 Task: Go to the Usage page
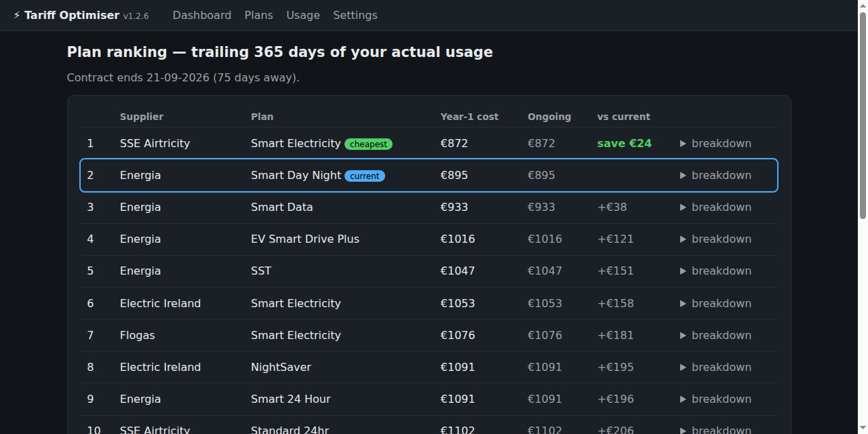click(303, 15)
